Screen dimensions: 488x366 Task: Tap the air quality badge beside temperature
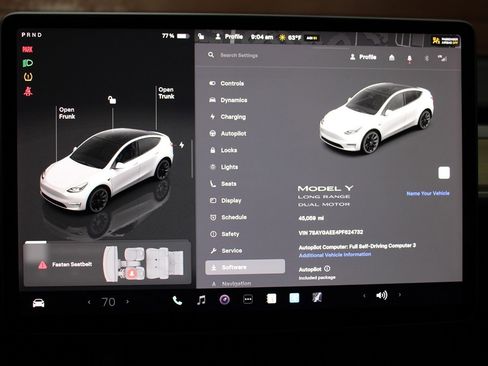(x=312, y=38)
